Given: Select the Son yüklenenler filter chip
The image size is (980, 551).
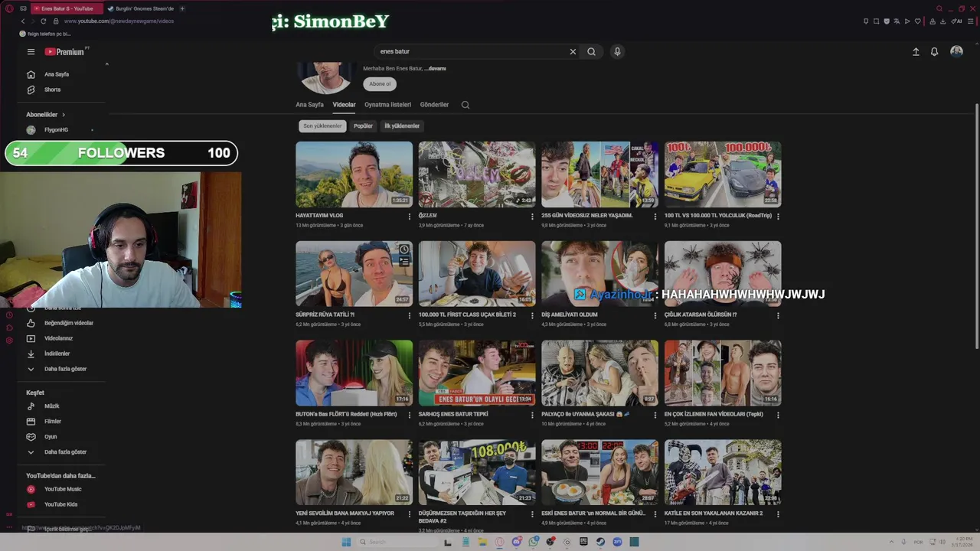Looking at the screenshot, I should click(322, 126).
